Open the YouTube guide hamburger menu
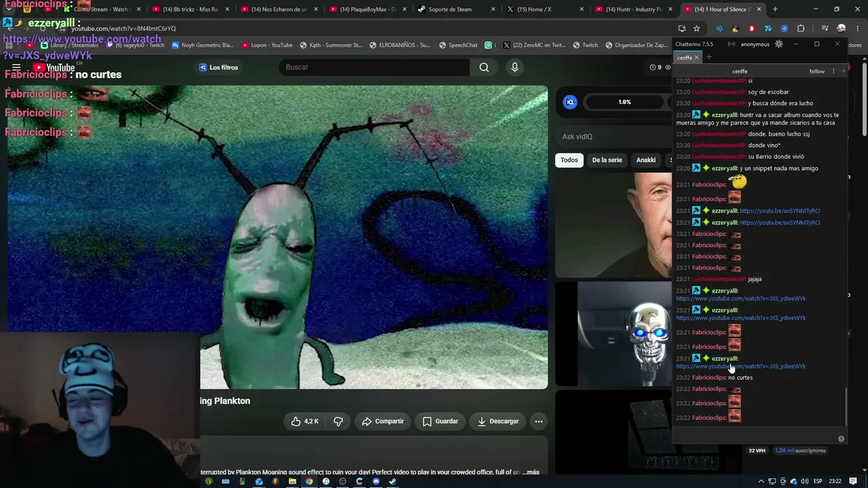Screen dimensions: 868x488 tap(16, 67)
